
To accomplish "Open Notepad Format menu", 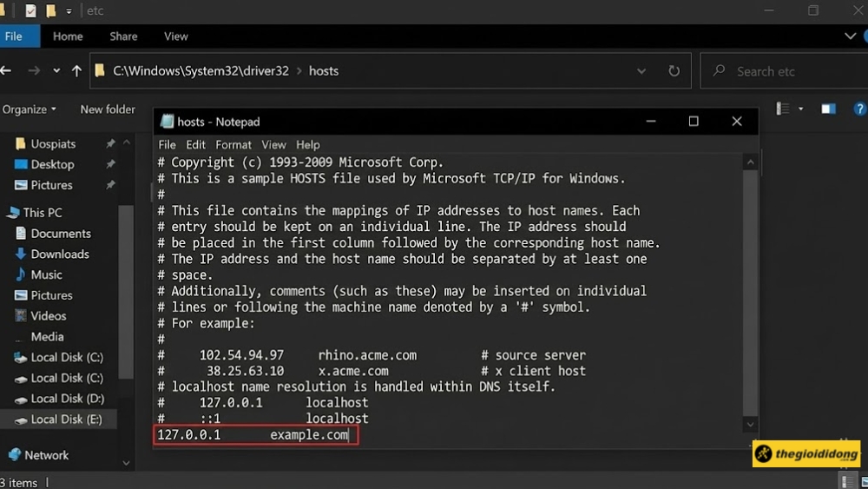I will (233, 145).
